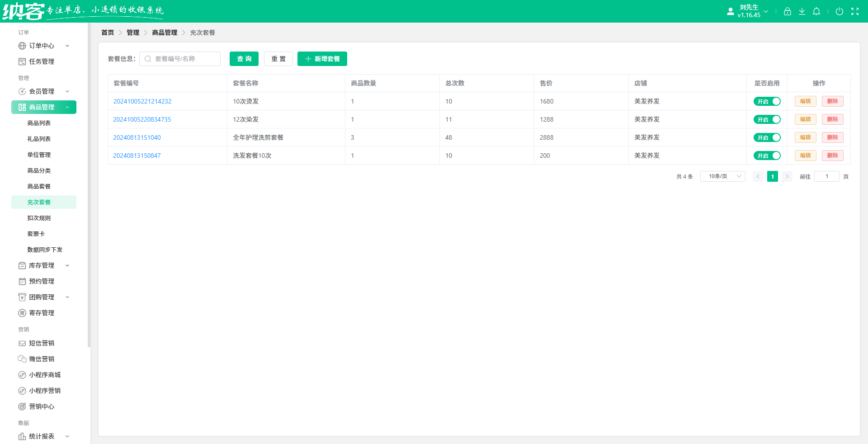Go to 首页 breadcrumb
The image size is (868, 444).
(108, 33)
